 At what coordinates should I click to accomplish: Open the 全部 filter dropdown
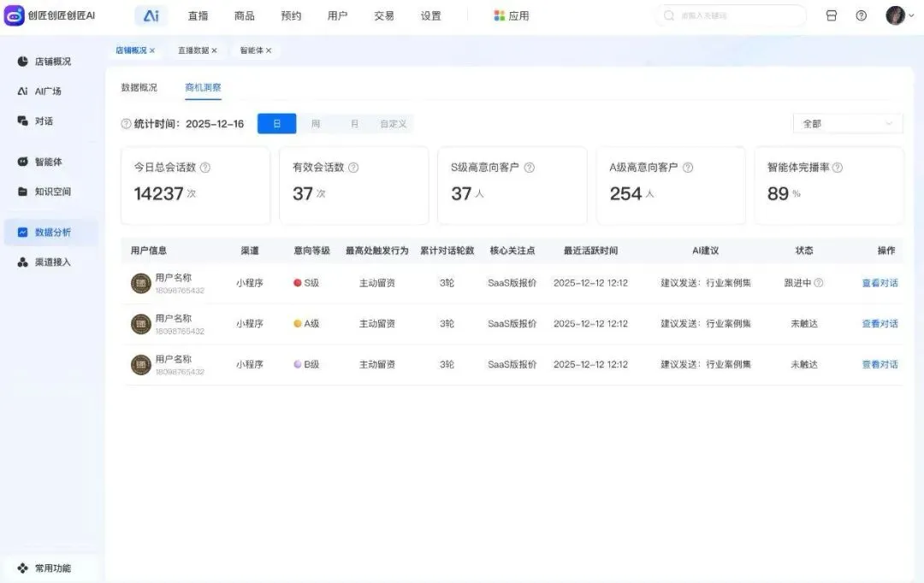847,123
